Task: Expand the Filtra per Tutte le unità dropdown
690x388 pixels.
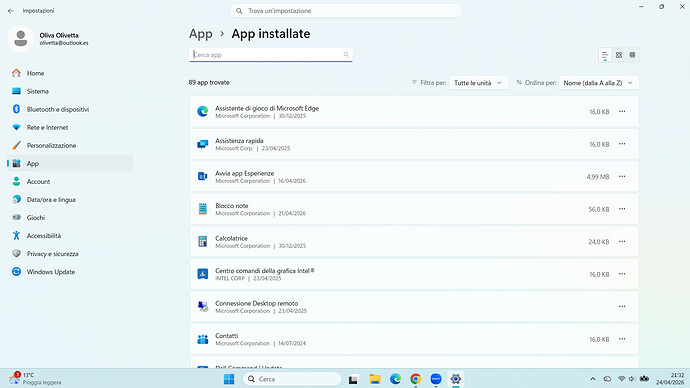Action: pyautogui.click(x=478, y=83)
